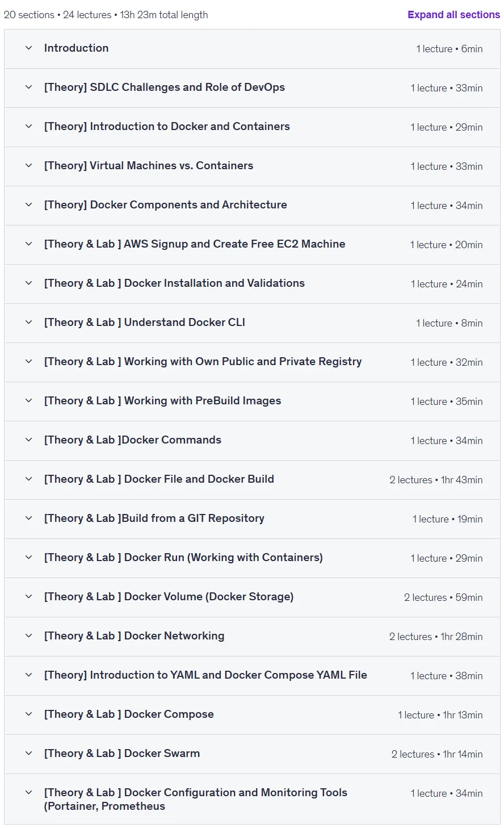Image resolution: width=504 pixels, height=828 pixels.
Task: Open Working with Own Public and Private Registry section
Action: [252, 362]
